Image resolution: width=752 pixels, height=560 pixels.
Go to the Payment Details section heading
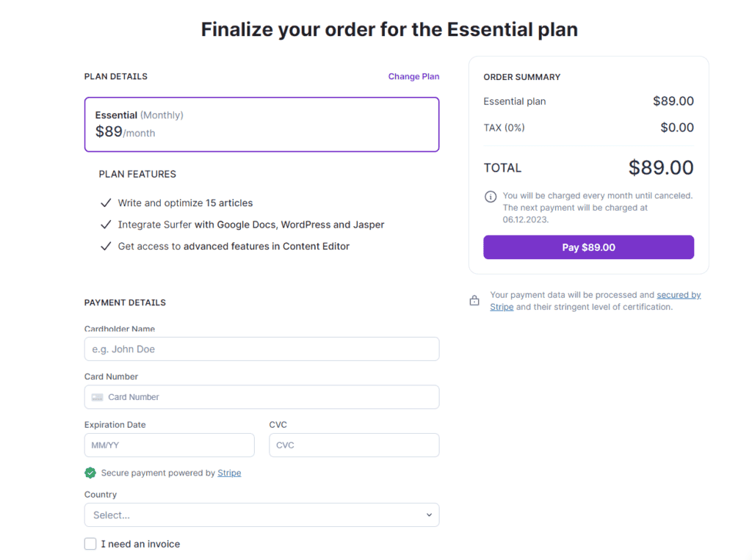click(x=125, y=302)
